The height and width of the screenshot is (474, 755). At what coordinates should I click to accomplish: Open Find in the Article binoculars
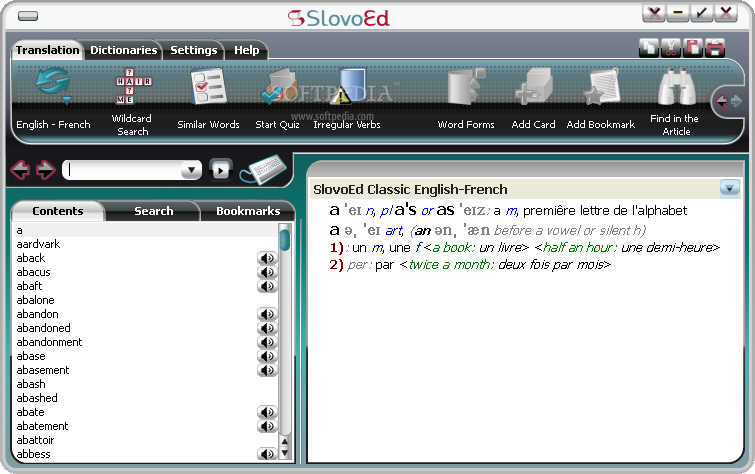676,86
